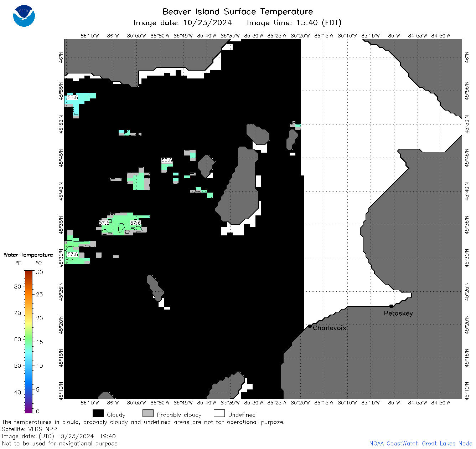Select the Charlevoix city marker dot
The width and height of the screenshot is (476, 449).
click(310, 326)
